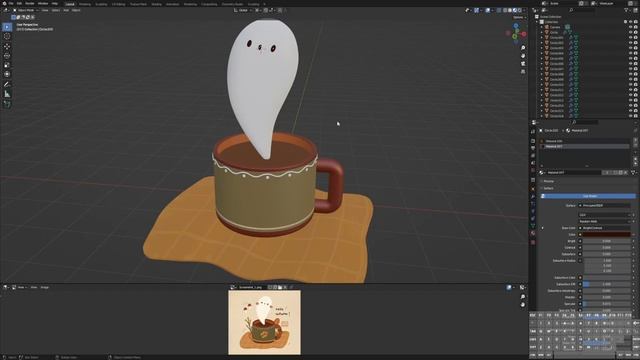
Task: Click the material name field
Action: tap(573, 173)
